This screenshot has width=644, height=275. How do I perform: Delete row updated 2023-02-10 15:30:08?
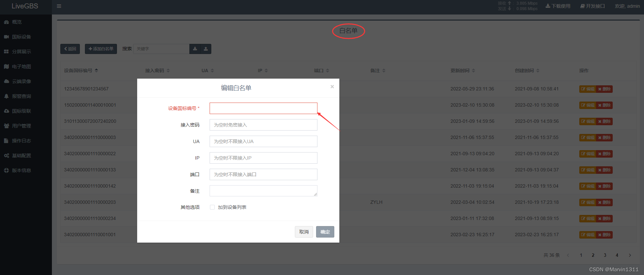coord(604,105)
